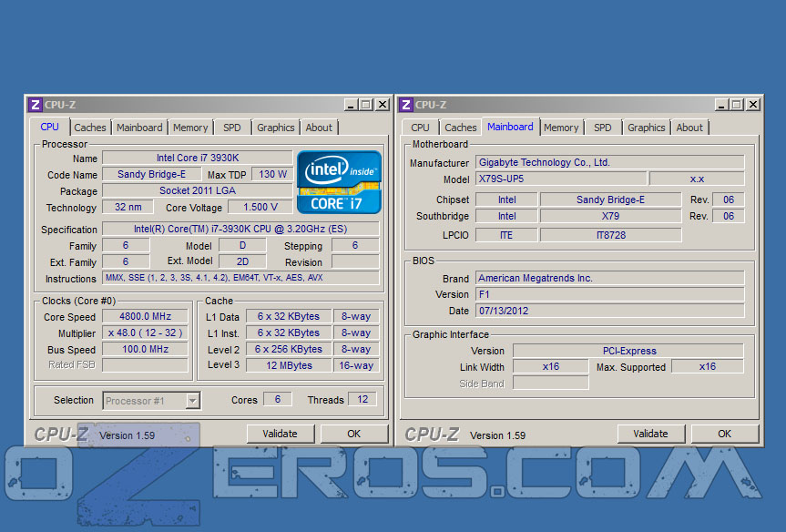Click the Specification field i7-3930K CPU @ 3.20GHz
Screen dimensions: 786x532
[x=240, y=229]
